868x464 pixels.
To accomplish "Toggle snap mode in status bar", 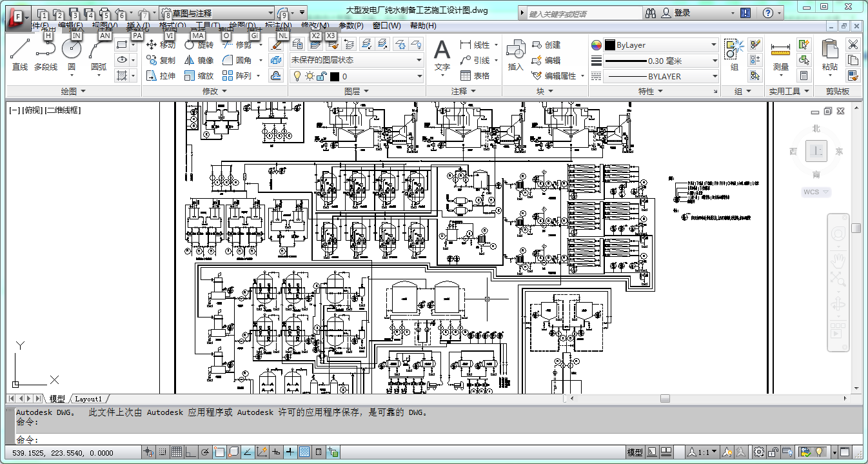I will (163, 452).
